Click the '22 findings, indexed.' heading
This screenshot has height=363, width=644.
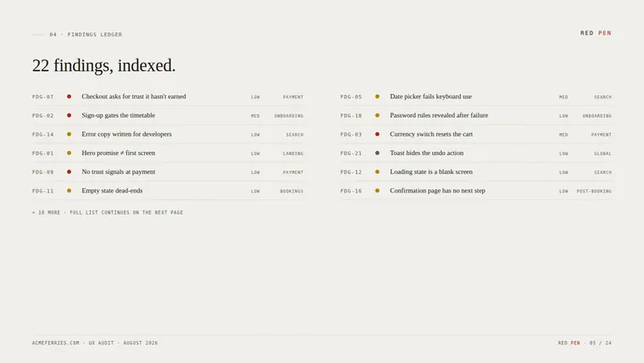[x=104, y=66]
